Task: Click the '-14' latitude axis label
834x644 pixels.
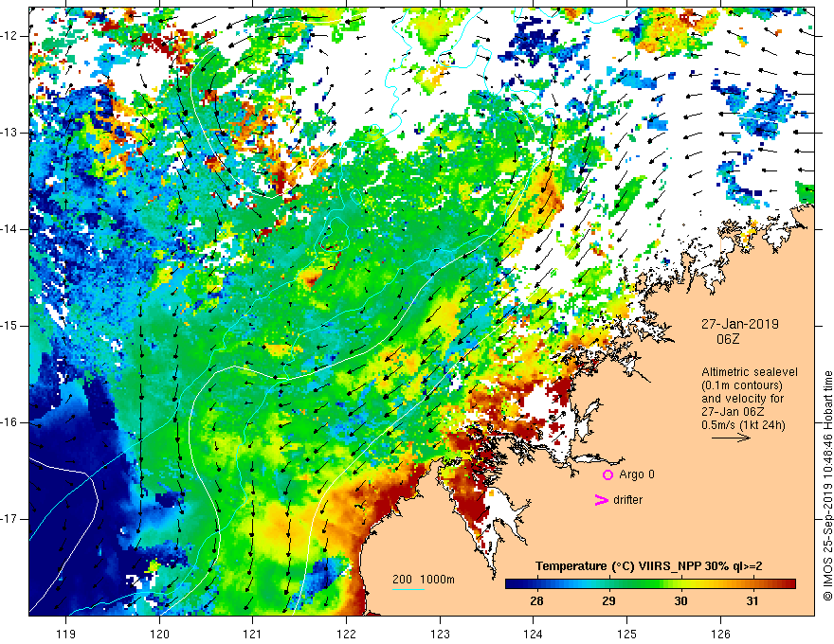Action: [x=9, y=229]
